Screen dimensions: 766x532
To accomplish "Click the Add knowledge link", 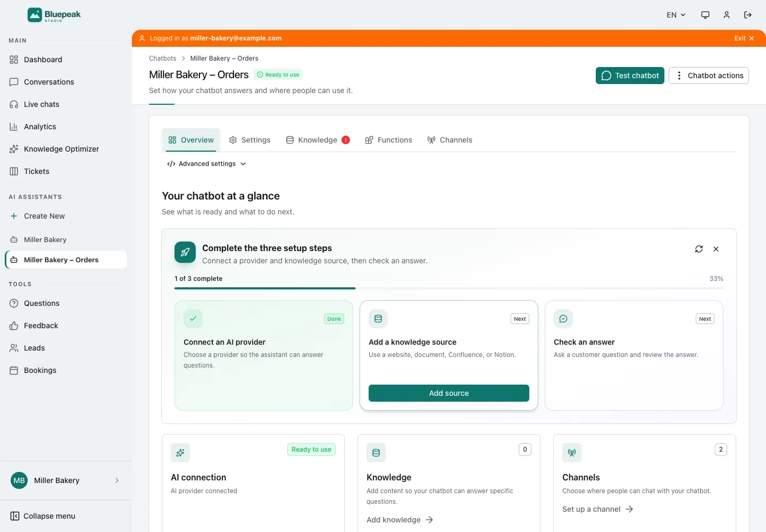I will pos(400,520).
